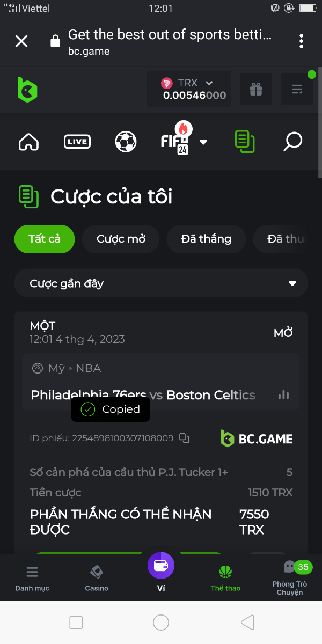Open the gift rewards icon
Screen dimensions: 322x644
256,89
